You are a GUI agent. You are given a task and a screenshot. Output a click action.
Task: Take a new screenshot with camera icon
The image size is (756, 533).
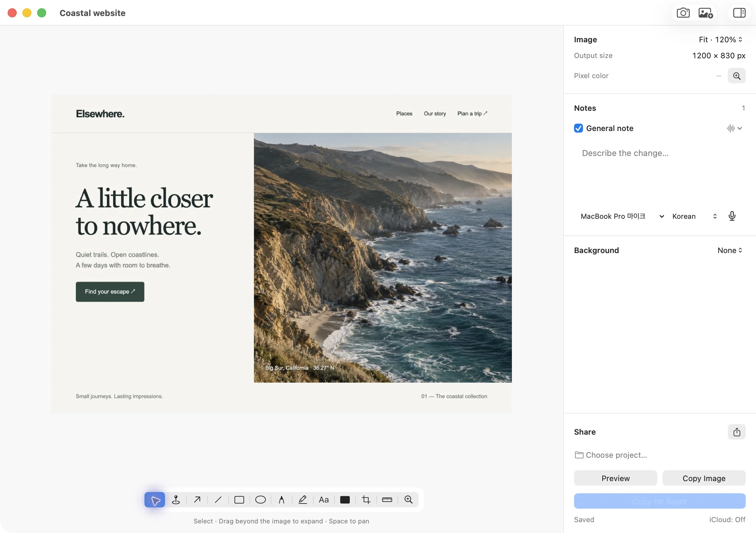pos(683,13)
